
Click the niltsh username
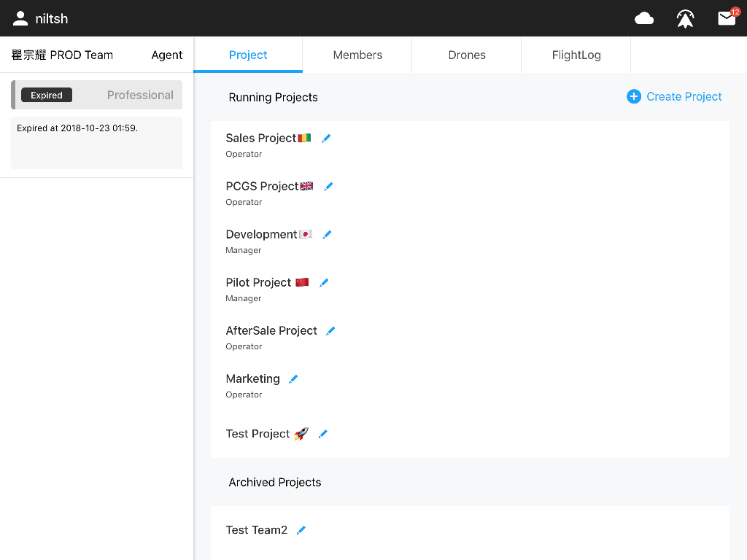(x=50, y=17)
